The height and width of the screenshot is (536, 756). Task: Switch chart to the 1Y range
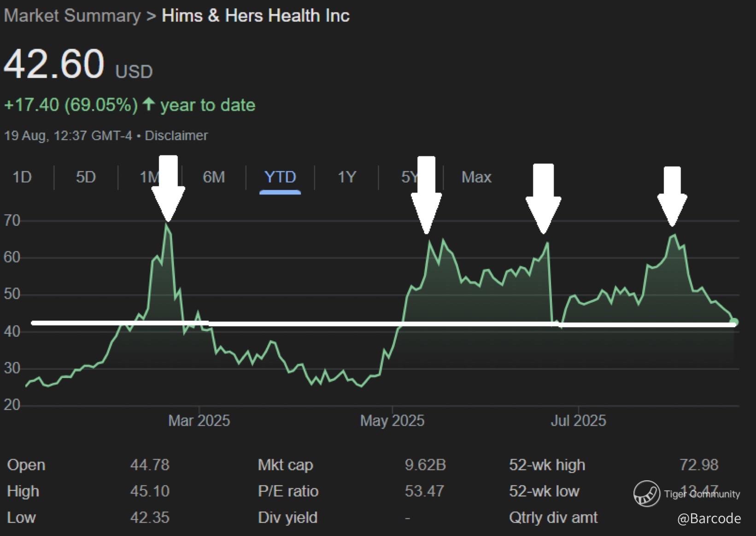tap(347, 177)
